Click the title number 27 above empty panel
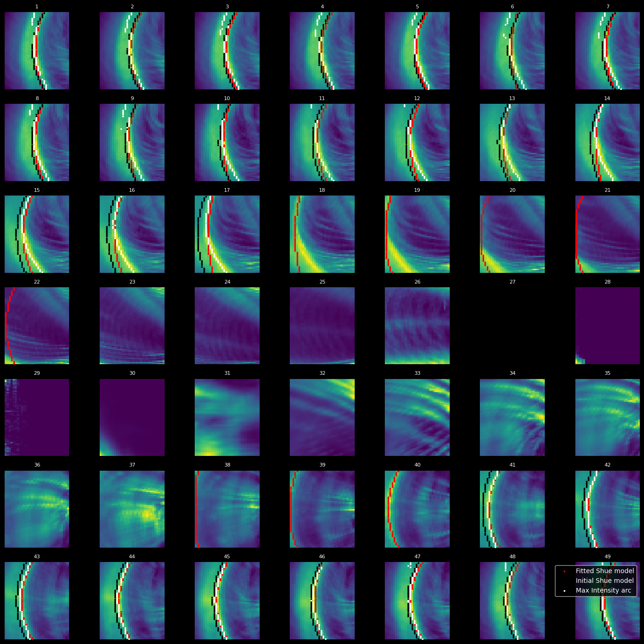The height and width of the screenshot is (644, 644). 512,282
